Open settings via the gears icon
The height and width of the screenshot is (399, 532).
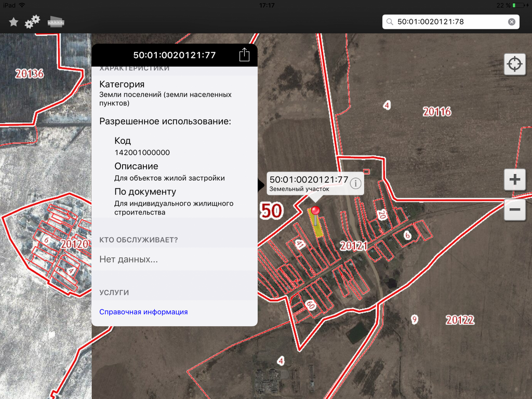33,22
